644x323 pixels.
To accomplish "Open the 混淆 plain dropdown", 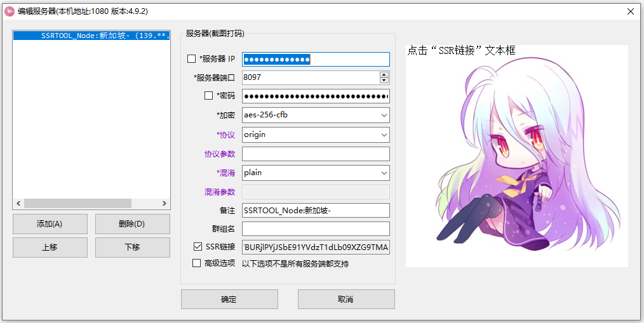I will click(316, 173).
